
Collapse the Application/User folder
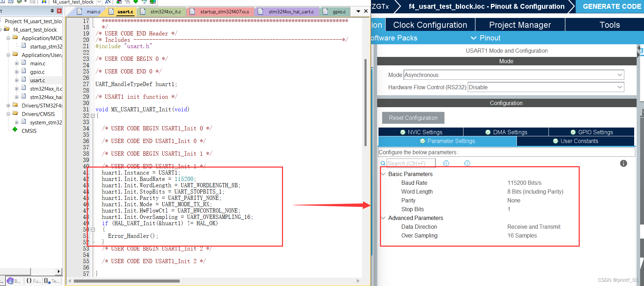8,55
